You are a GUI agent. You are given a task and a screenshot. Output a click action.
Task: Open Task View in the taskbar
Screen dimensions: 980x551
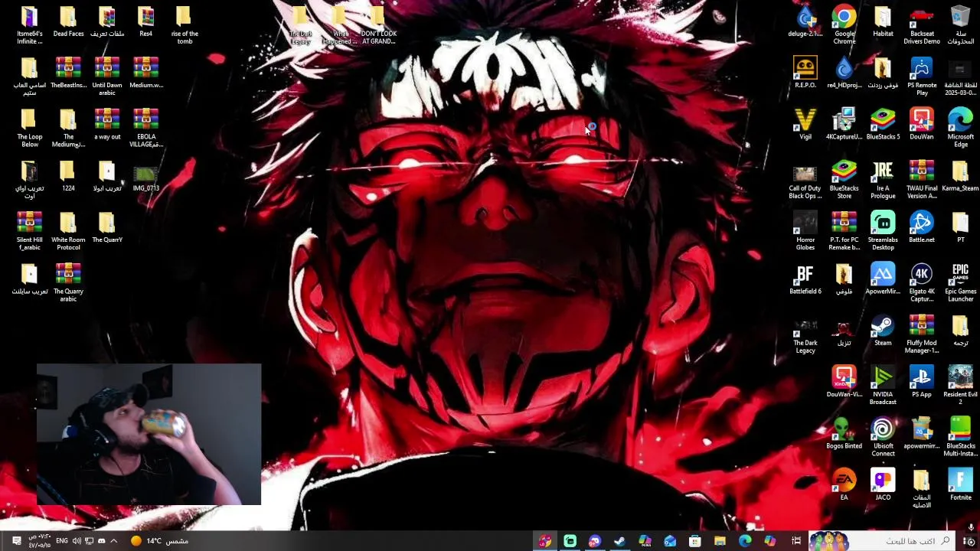796,541
